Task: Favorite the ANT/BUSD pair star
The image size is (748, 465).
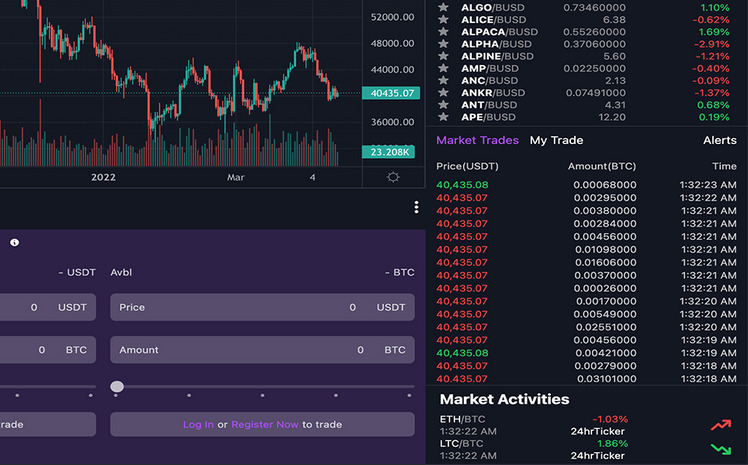Action: coord(443,104)
